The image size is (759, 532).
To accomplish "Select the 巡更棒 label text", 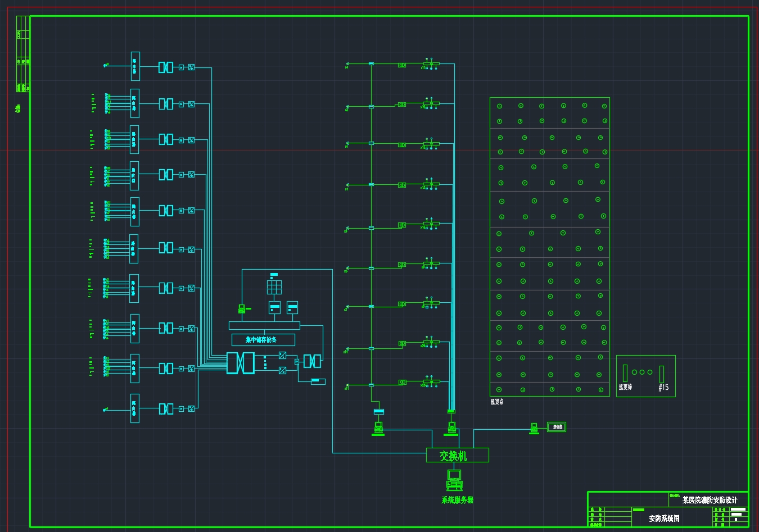I will [x=625, y=387].
